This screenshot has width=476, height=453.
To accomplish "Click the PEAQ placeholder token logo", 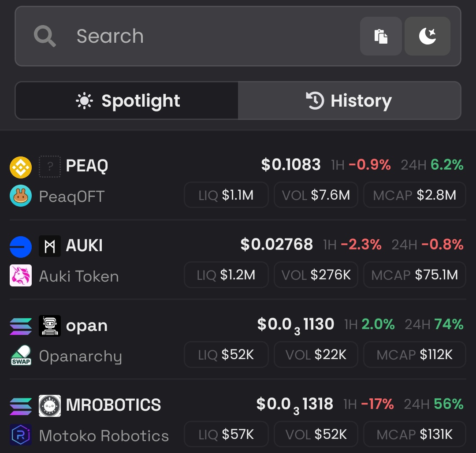I will pyautogui.click(x=50, y=166).
